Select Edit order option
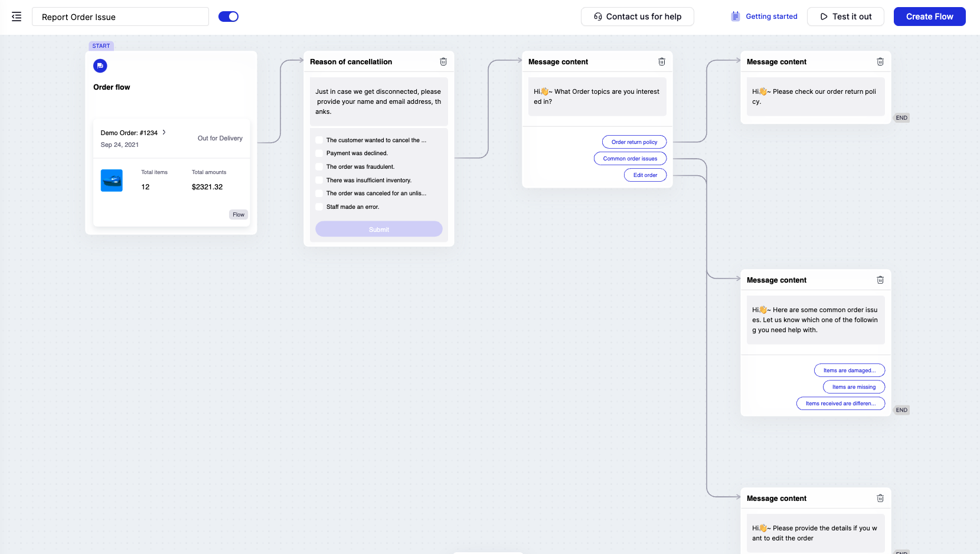This screenshot has width=980, height=554. (x=645, y=175)
